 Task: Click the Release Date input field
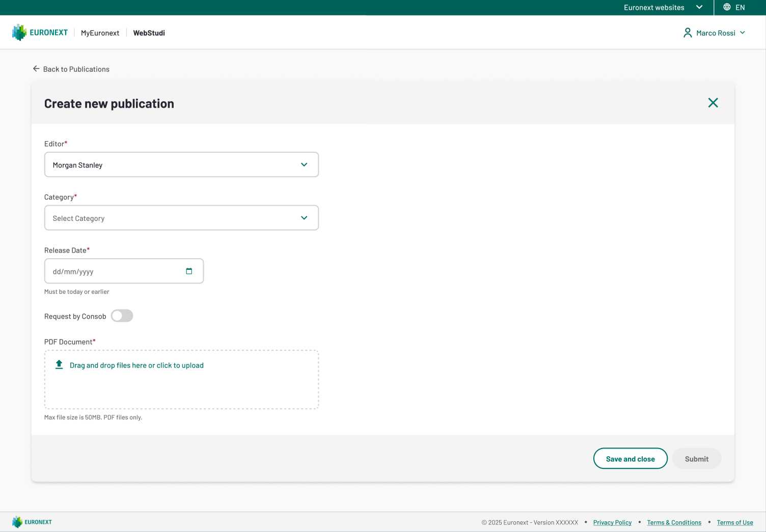click(x=124, y=271)
